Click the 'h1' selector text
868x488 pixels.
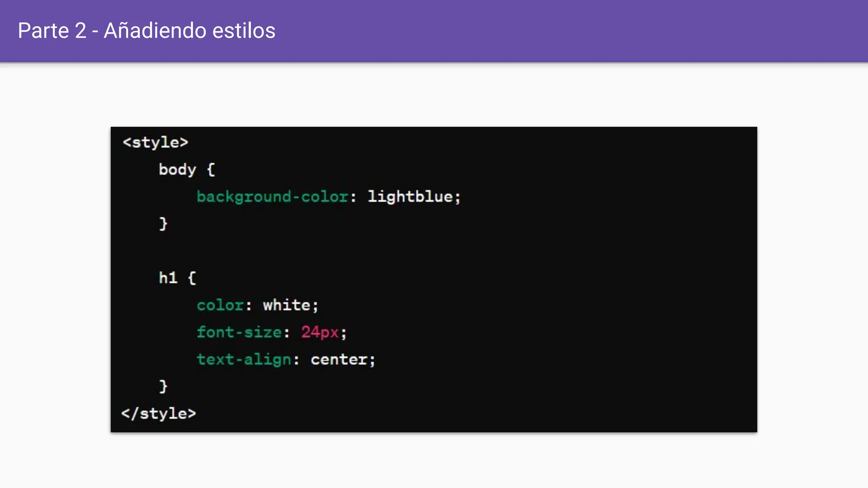click(x=168, y=278)
